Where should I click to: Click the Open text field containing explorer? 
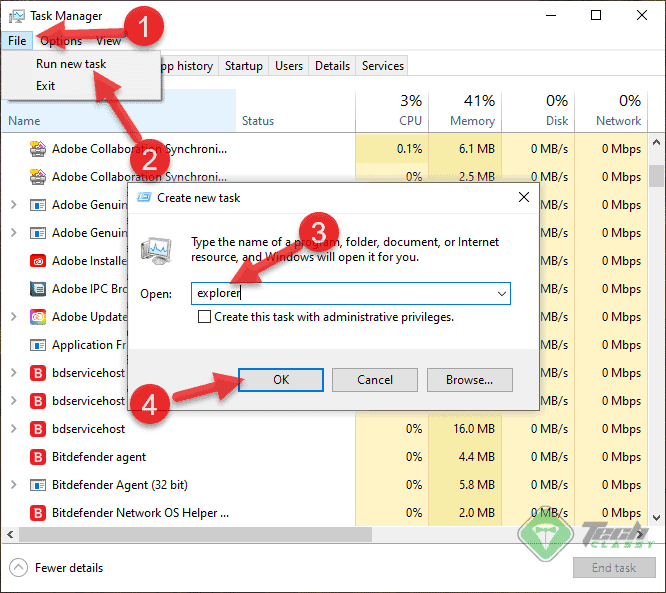[340, 294]
